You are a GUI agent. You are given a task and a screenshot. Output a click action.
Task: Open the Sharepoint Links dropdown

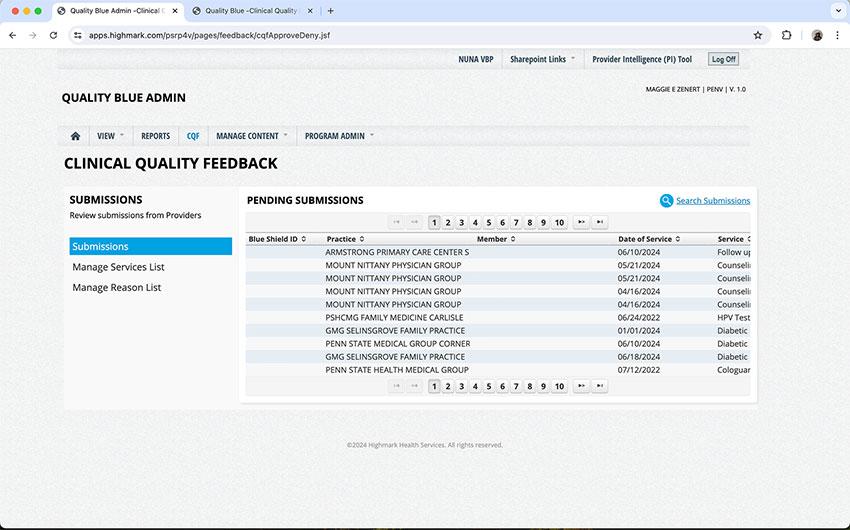(542, 59)
